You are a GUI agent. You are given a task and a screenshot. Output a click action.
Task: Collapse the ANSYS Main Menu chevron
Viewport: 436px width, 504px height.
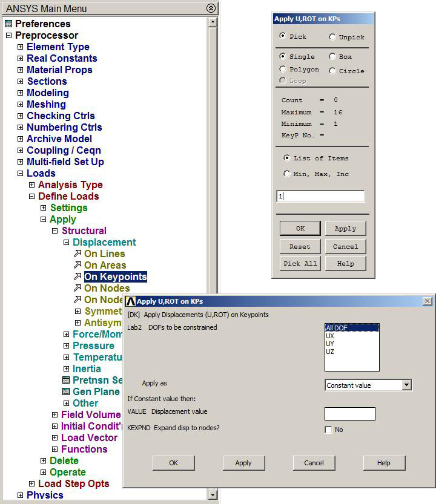point(211,8)
